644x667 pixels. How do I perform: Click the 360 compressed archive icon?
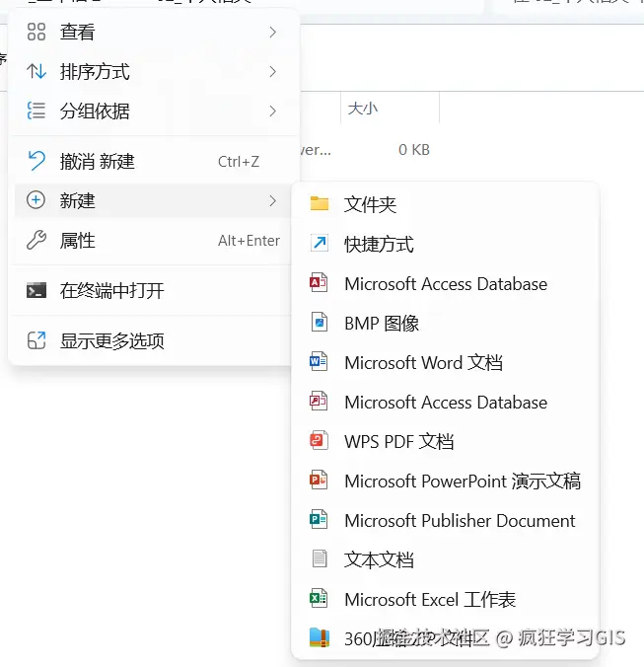320,637
